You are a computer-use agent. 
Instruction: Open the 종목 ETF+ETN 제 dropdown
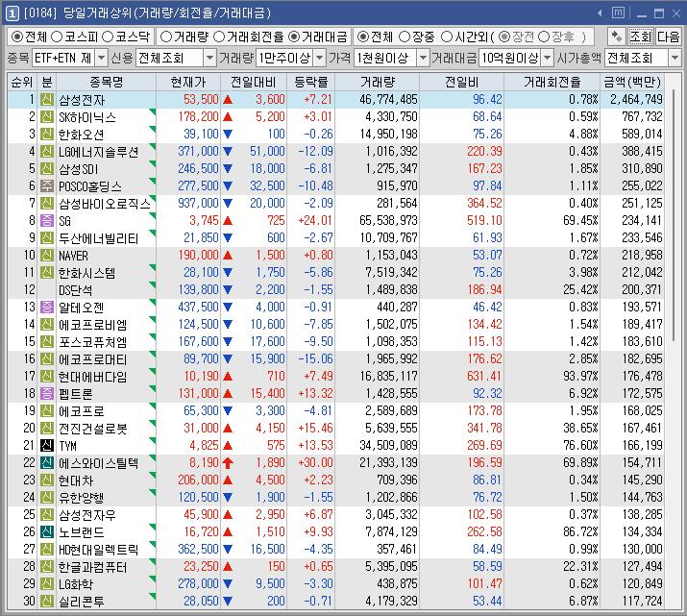[101, 58]
